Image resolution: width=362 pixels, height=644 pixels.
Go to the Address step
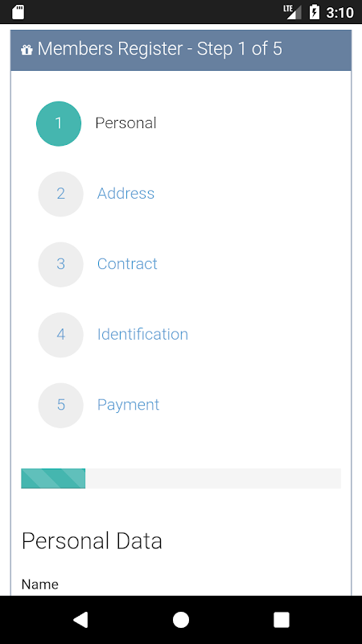(x=125, y=193)
